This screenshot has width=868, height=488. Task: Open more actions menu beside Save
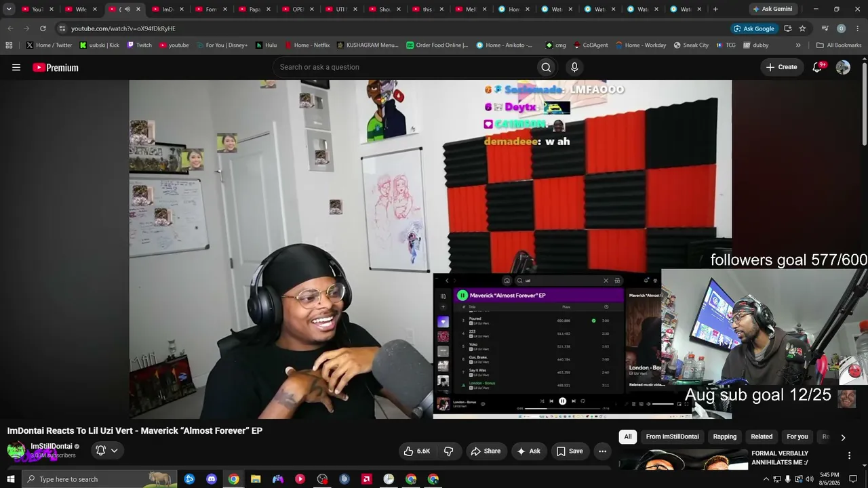pos(602,451)
